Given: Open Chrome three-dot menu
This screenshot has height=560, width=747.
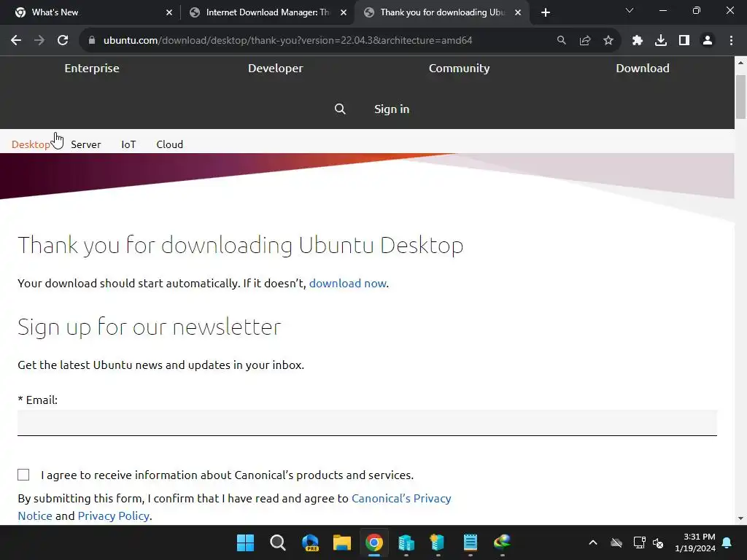Looking at the screenshot, I should [731, 41].
